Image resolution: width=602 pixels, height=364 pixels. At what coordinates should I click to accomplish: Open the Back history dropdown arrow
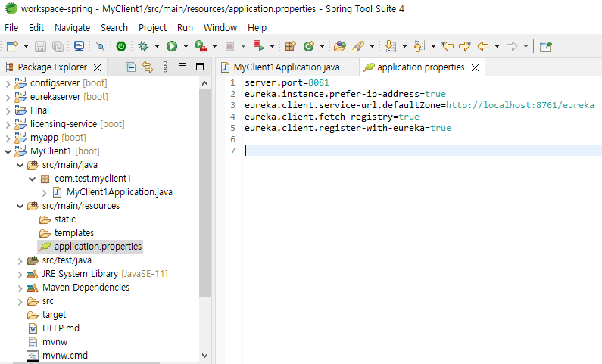click(x=497, y=46)
